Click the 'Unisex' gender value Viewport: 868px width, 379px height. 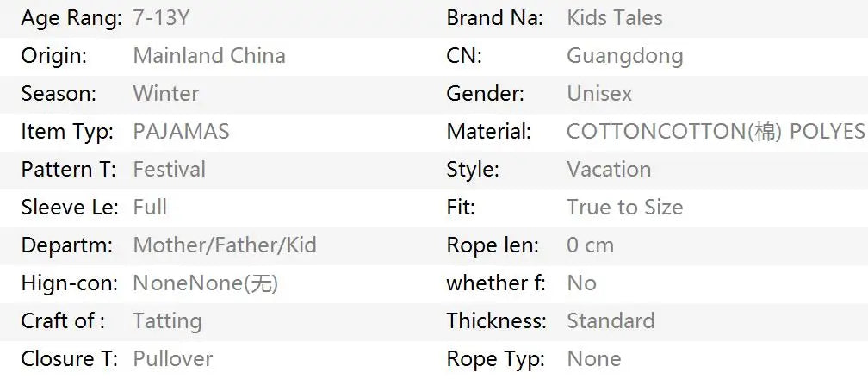598,94
